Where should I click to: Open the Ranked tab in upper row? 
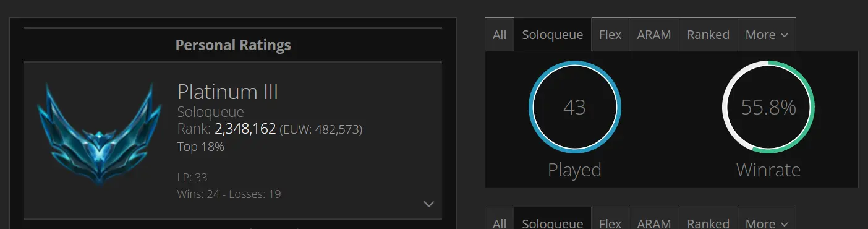[708, 35]
